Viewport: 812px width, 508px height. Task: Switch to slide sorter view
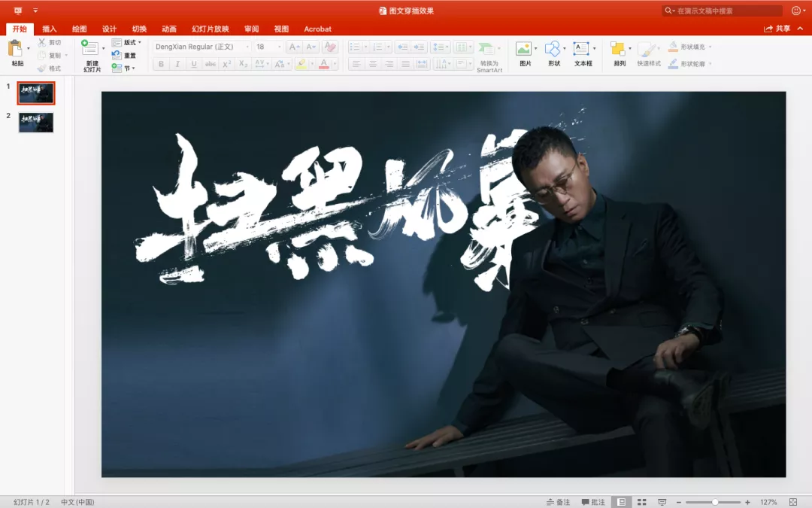click(641, 502)
